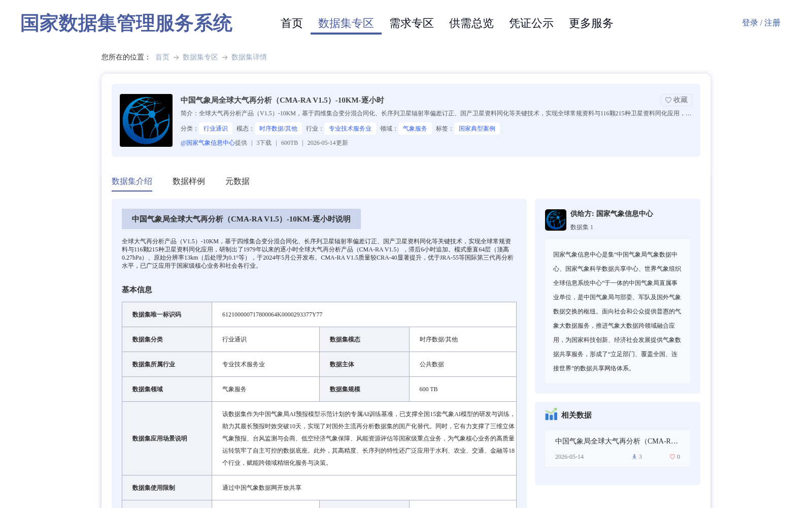Screen dimensions: 812x508
Task: Click the 数据集使用限制 label cell
Action: click(167, 488)
